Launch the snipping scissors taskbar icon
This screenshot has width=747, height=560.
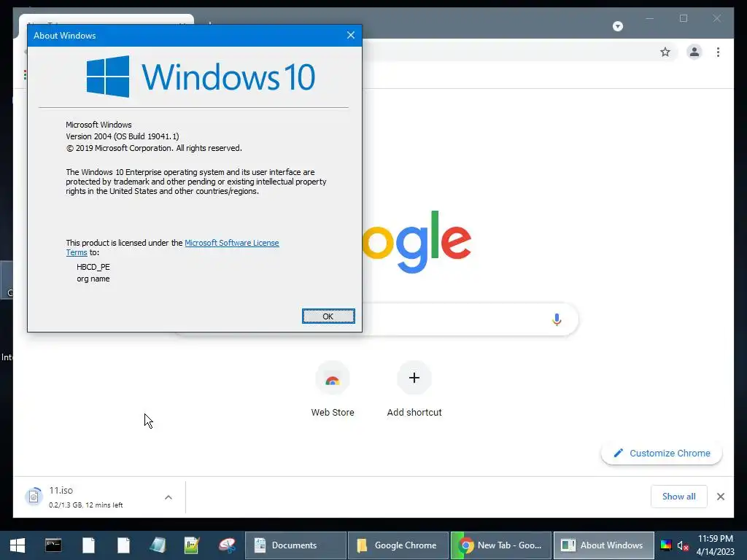pyautogui.click(x=228, y=545)
